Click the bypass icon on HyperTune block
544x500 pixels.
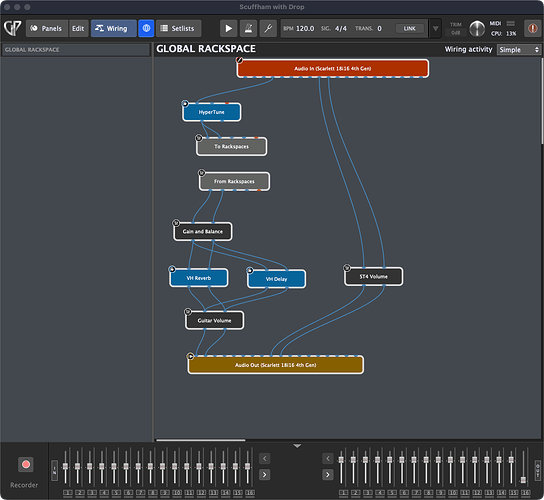pyautogui.click(x=185, y=103)
